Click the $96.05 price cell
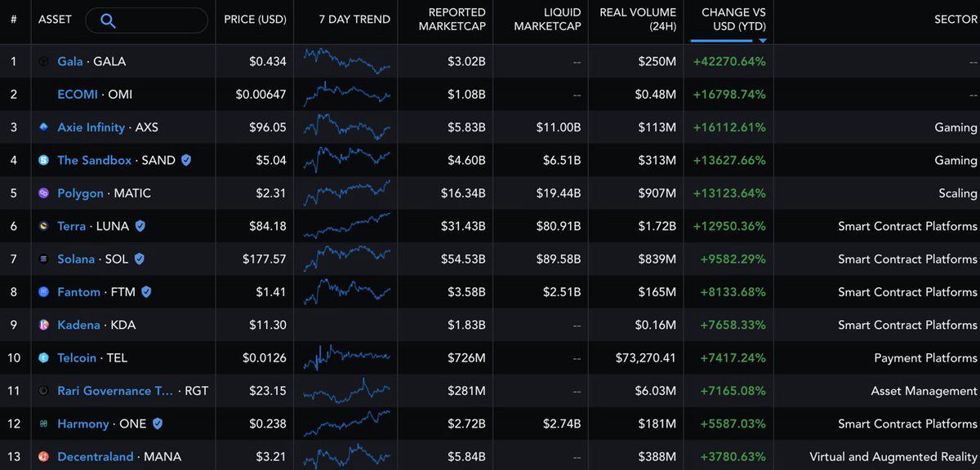The height and width of the screenshot is (470, 980). [x=268, y=127]
